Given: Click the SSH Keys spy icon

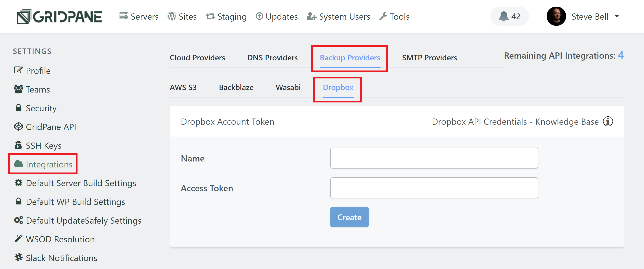Looking at the screenshot, I should click(x=18, y=145).
